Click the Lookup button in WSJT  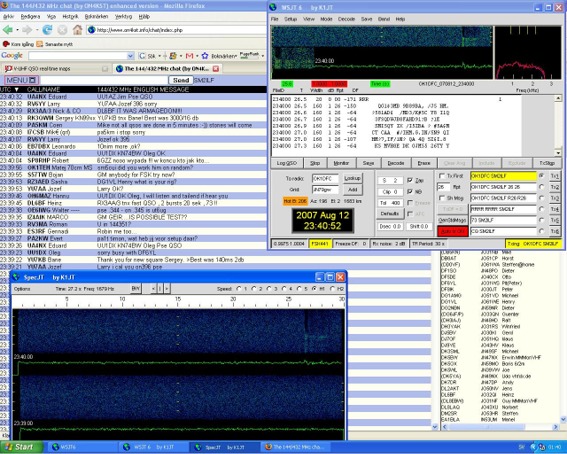click(x=352, y=178)
